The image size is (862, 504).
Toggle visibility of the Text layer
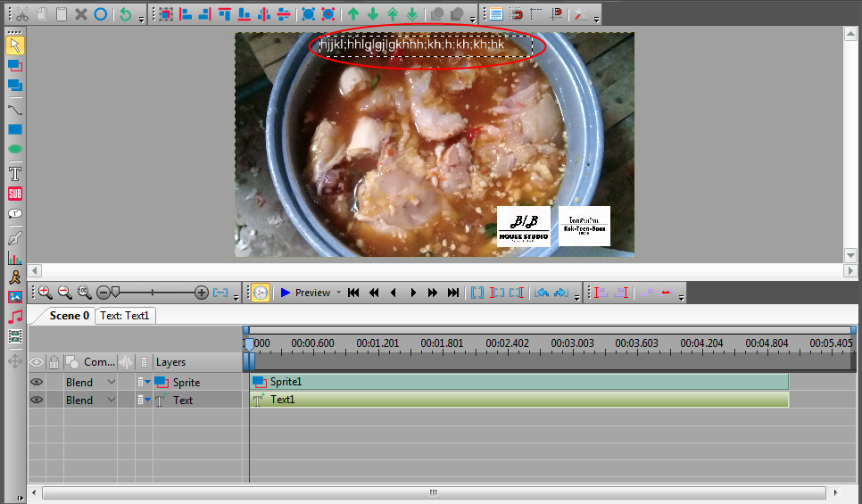(37, 401)
